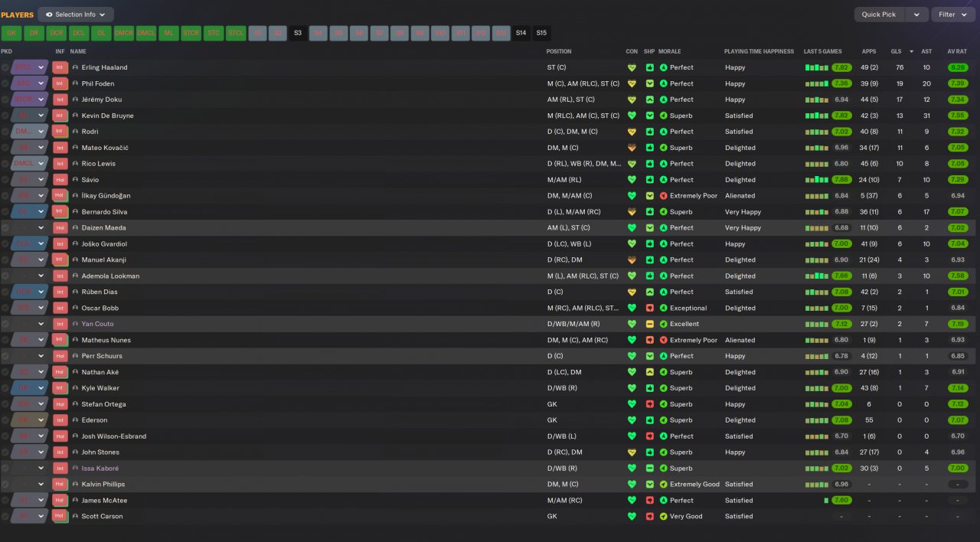Open position dropdown for Kevin De Bruyne
This screenshot has height=542, width=980.
pos(41,116)
